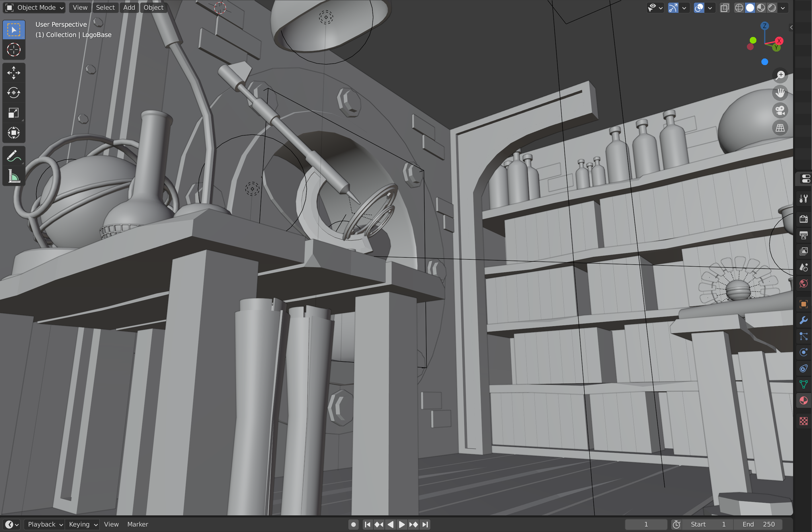
Task: Click the blue Z axis on navigation gizmo
Action: pos(765,26)
